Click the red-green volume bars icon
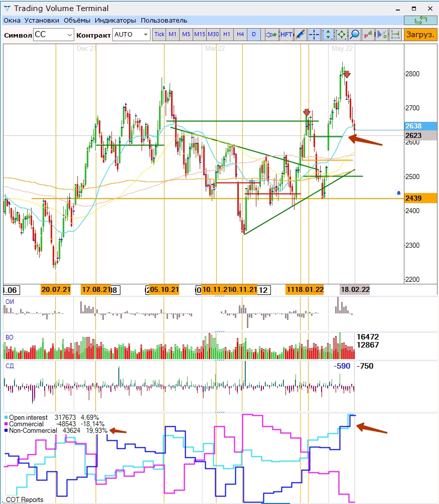The width and height of the screenshot is (439, 504). 368,35
